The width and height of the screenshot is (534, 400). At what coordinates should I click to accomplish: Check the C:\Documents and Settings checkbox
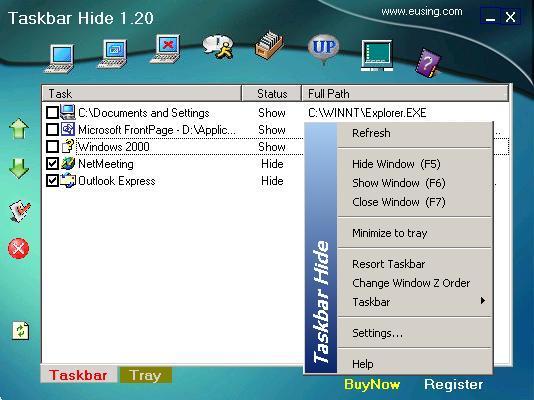point(52,113)
